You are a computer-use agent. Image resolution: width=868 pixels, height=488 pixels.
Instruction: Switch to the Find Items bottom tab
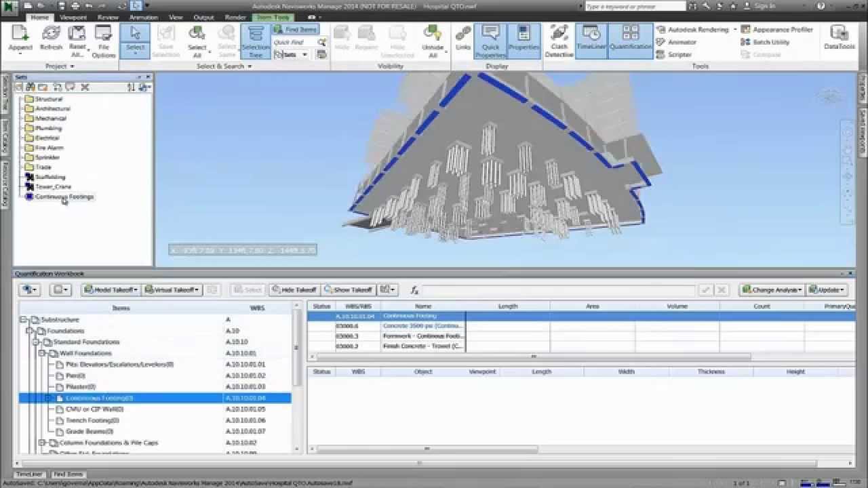(x=68, y=474)
